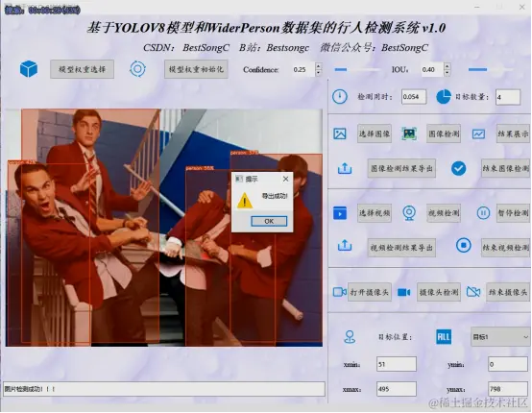Viewport: 532px width, 413px height.
Task: Click the location pin icon beside 目标位置
Action: [x=350, y=337]
